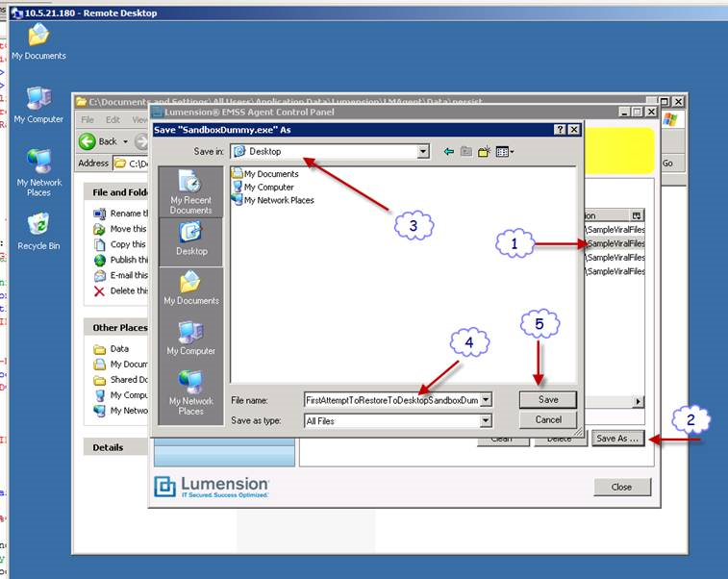The image size is (728, 579).
Task: Choose My Computer in the places bar
Action: pyautogui.click(x=190, y=339)
